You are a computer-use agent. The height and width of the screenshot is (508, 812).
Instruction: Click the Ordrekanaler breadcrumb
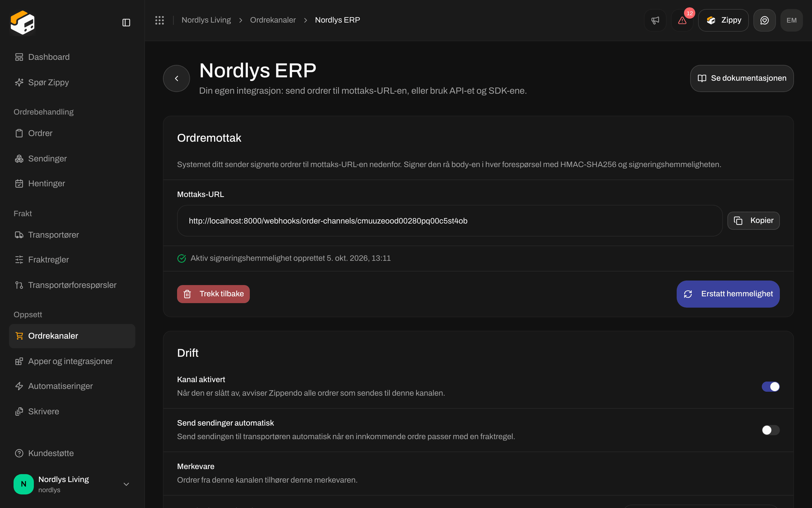(273, 20)
